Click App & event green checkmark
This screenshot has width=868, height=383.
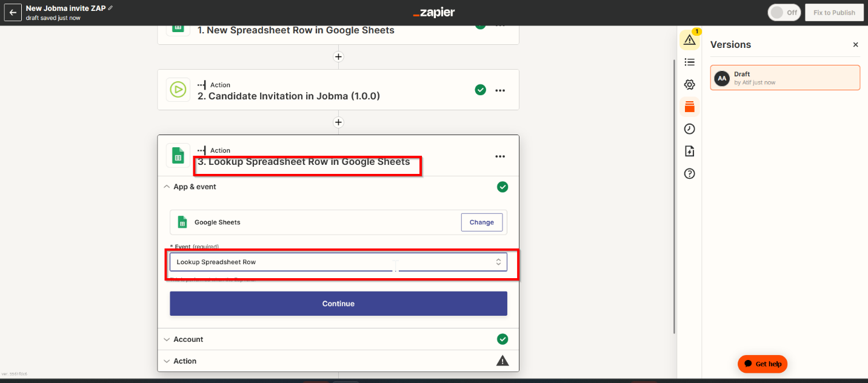(x=502, y=187)
